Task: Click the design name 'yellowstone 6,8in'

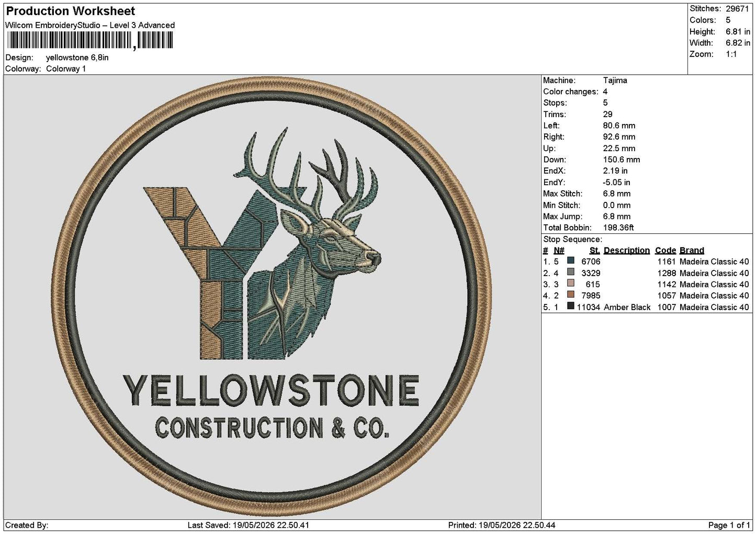Action: [77, 58]
